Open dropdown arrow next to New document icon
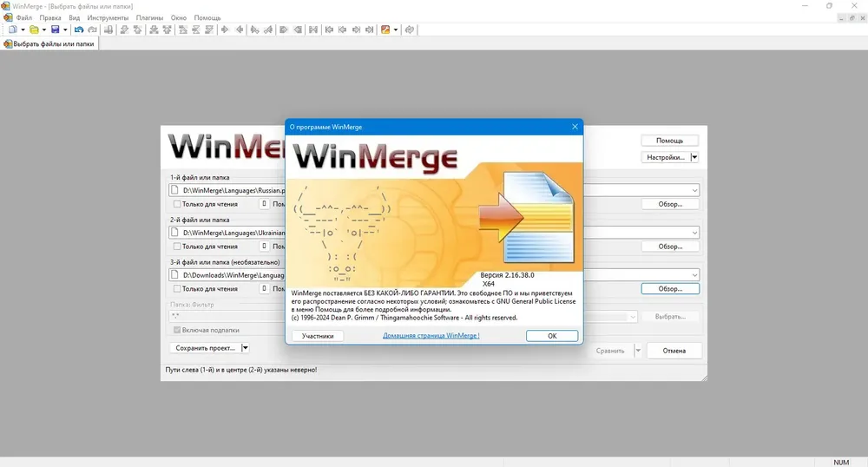Image resolution: width=868 pixels, height=467 pixels. coord(23,30)
